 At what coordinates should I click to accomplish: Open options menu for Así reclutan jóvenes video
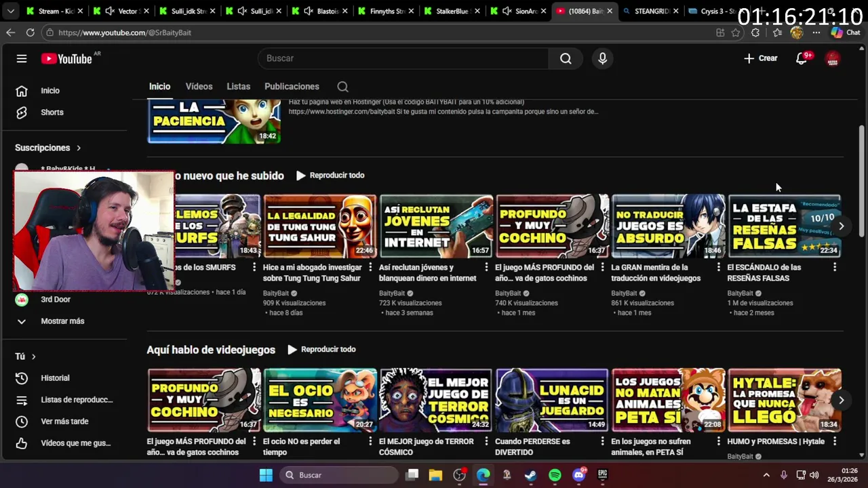coord(486,268)
